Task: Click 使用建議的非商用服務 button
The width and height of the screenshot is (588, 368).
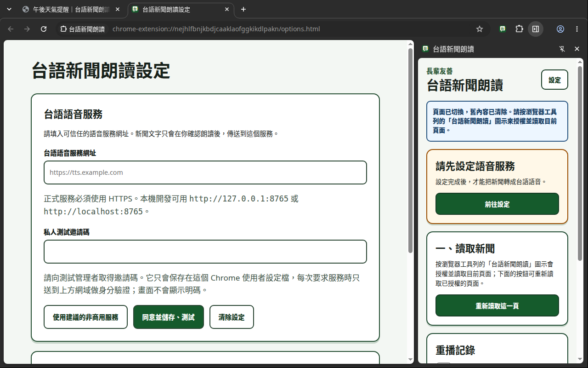Action: (85, 317)
